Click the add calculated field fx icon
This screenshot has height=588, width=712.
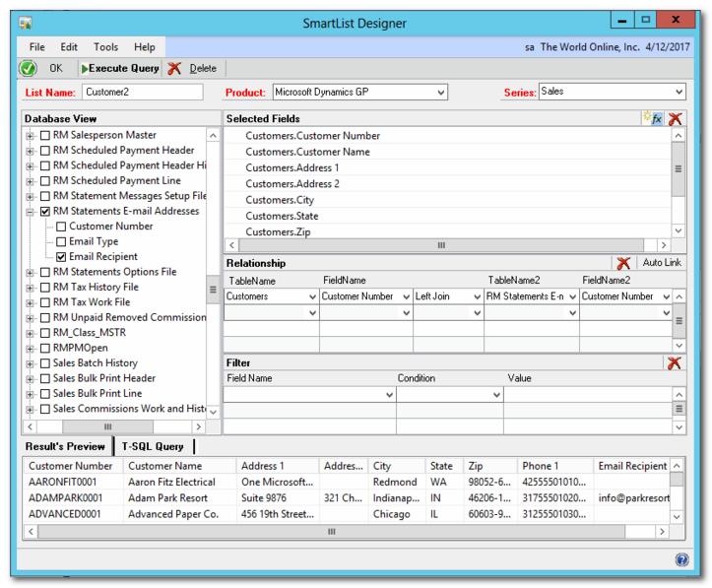(x=653, y=118)
